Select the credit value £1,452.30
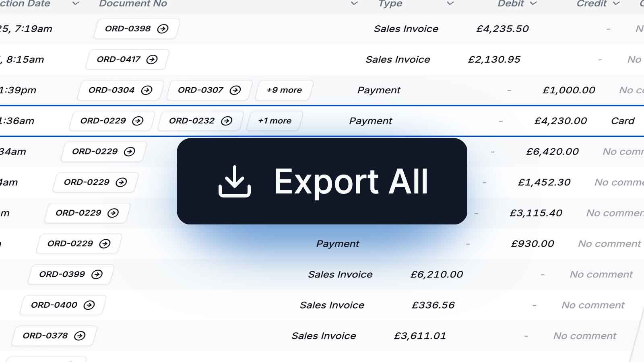This screenshot has height=362, width=644. click(x=544, y=182)
